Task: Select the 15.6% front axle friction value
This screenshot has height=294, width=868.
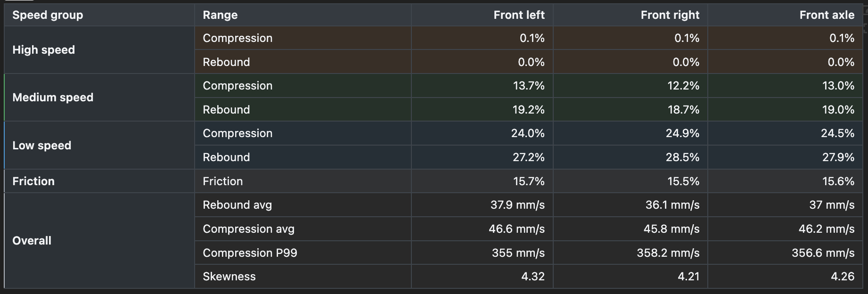Action: tap(838, 181)
